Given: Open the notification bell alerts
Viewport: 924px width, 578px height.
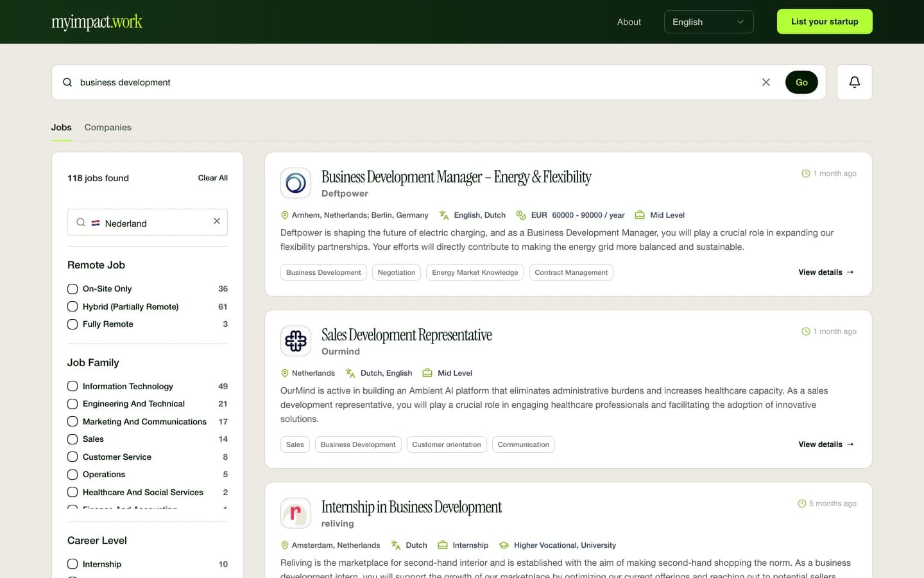Looking at the screenshot, I should [x=854, y=82].
